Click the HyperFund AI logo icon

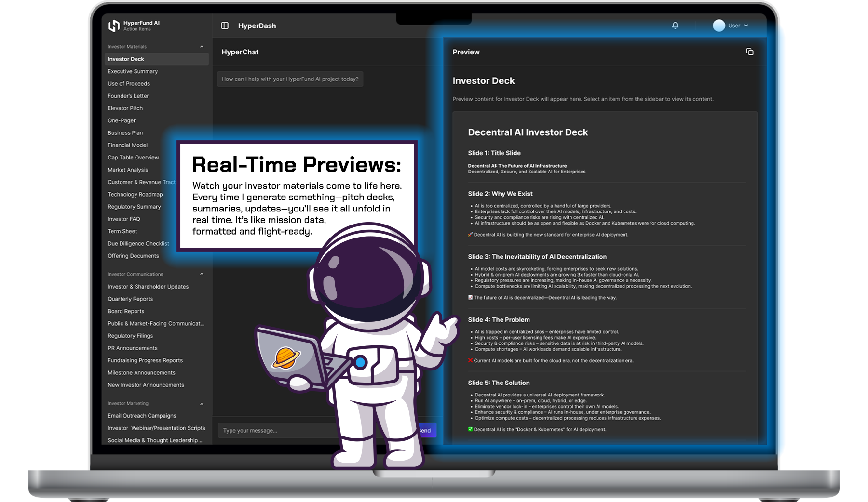click(114, 26)
